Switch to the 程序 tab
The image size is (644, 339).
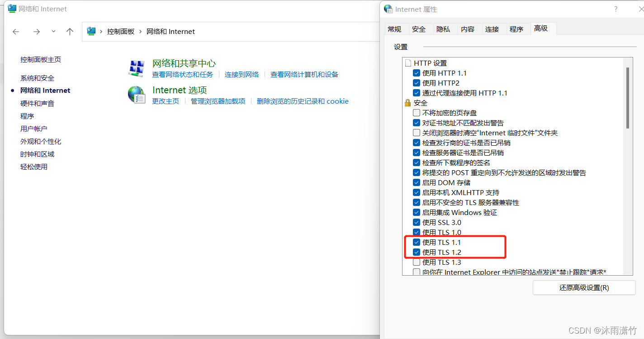(516, 29)
